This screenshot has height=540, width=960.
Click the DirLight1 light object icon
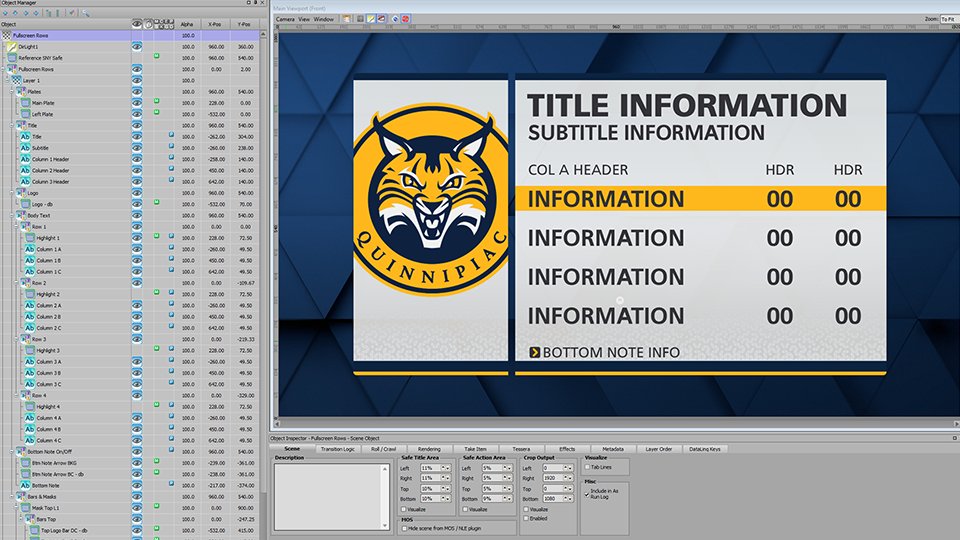tap(12, 47)
